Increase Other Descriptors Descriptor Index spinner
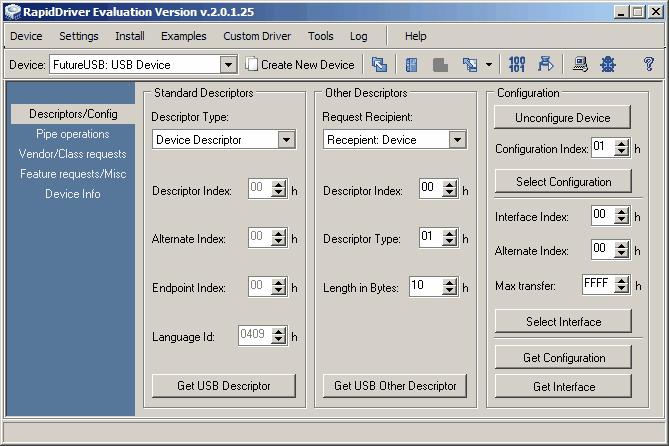The image size is (669, 446). pyautogui.click(x=450, y=184)
